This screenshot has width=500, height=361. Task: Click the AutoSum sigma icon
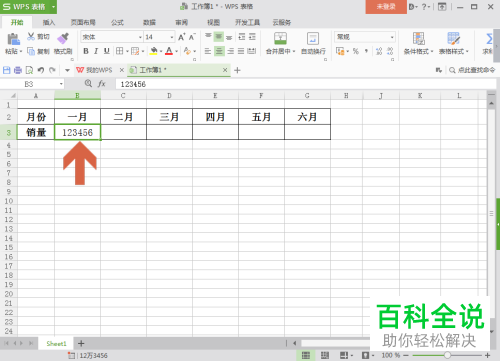(x=489, y=39)
